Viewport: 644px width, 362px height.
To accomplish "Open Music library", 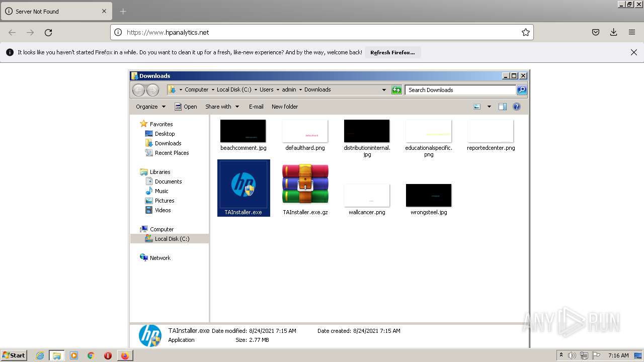I will pyautogui.click(x=162, y=191).
